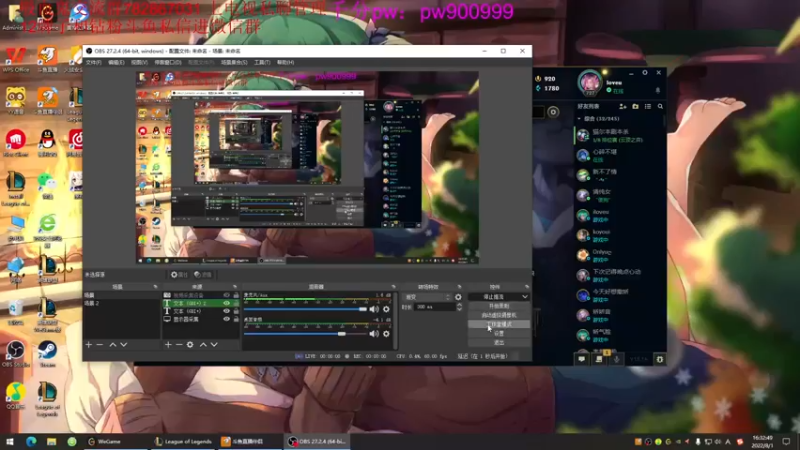Screen dimensions: 800x450
Task: Collapse the friends group in LoL list
Action: [x=579, y=119]
